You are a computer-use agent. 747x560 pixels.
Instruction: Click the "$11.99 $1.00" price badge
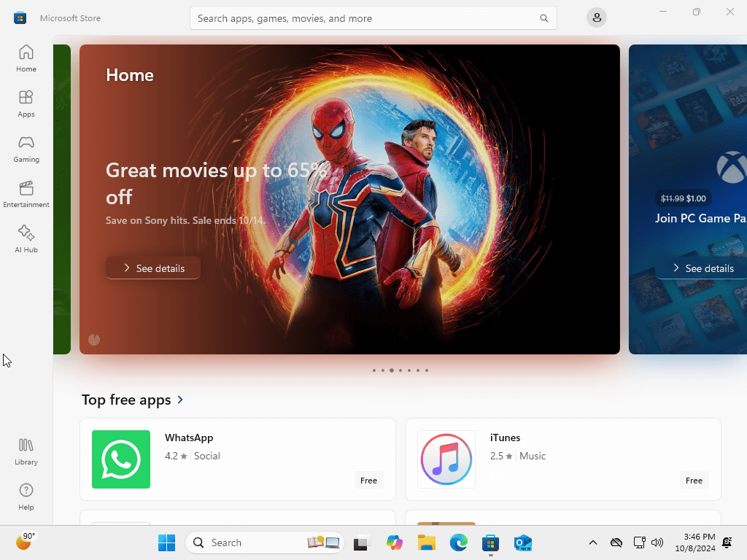pyautogui.click(x=683, y=198)
